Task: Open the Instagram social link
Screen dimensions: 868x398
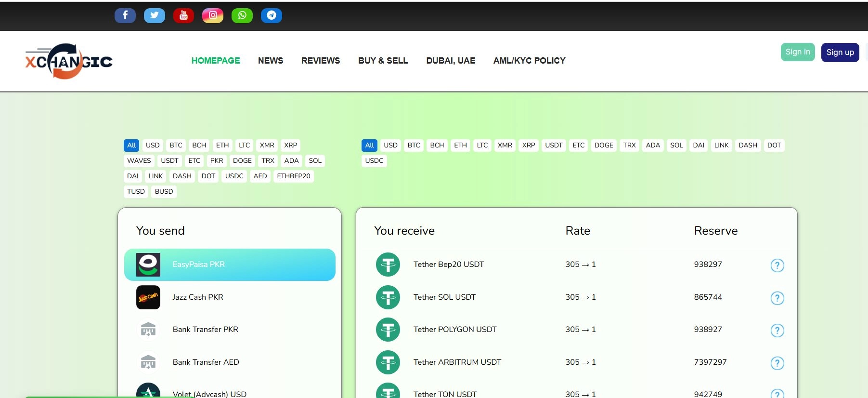Action: click(x=213, y=15)
